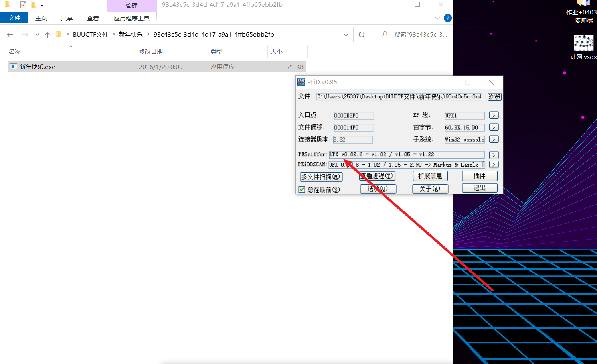Screen dimensions: 597x364
Task: Click the EP 段 UPX1 field
Action: click(465, 116)
